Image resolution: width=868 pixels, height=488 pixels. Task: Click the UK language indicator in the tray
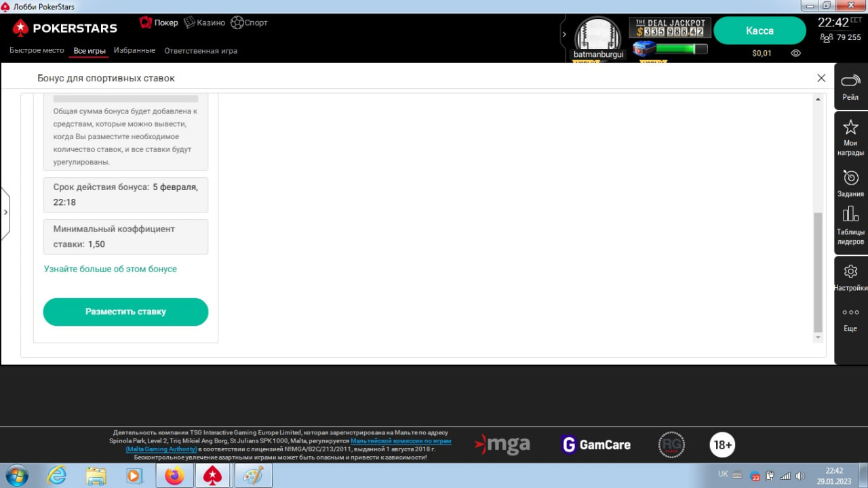723,474
